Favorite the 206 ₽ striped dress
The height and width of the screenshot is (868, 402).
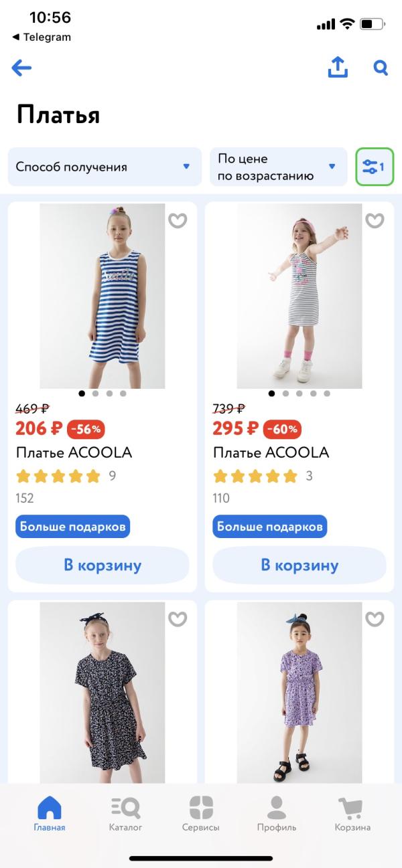[x=178, y=220]
